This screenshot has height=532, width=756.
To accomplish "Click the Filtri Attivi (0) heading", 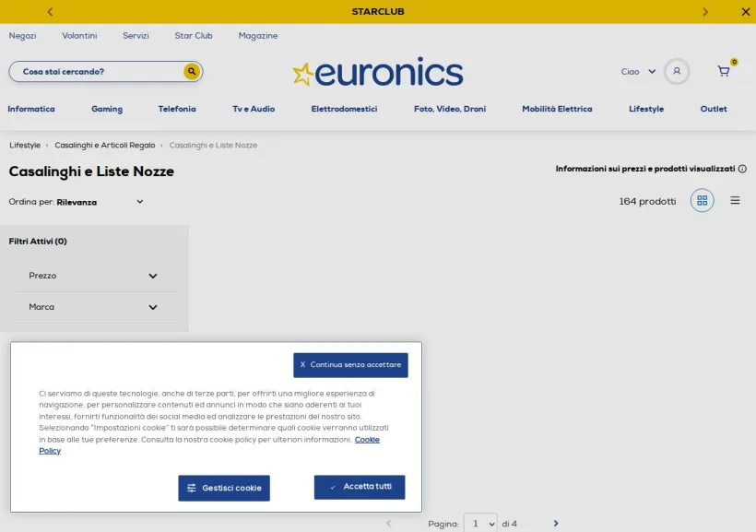I will coord(38,242).
